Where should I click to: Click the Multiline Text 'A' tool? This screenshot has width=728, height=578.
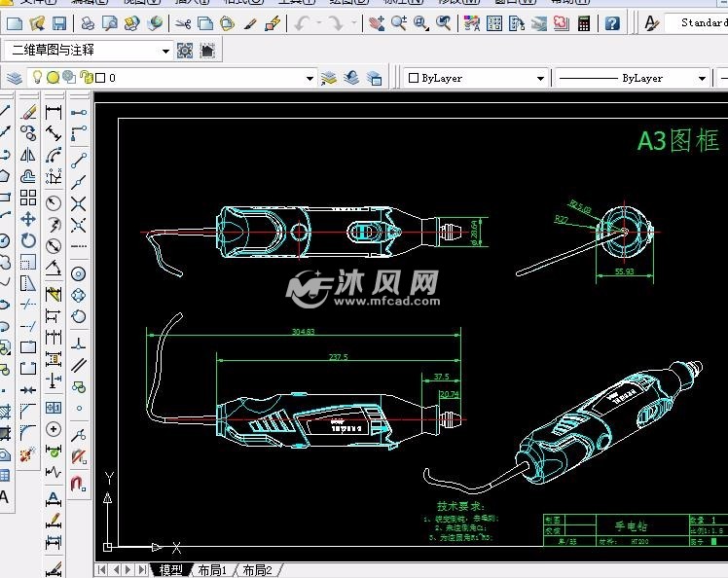pyautogui.click(x=4, y=497)
